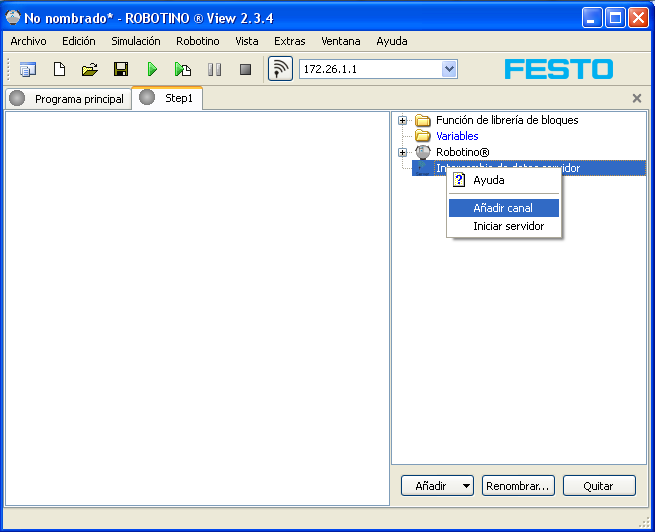Open the Ayuda menu in menu bar

tap(392, 41)
